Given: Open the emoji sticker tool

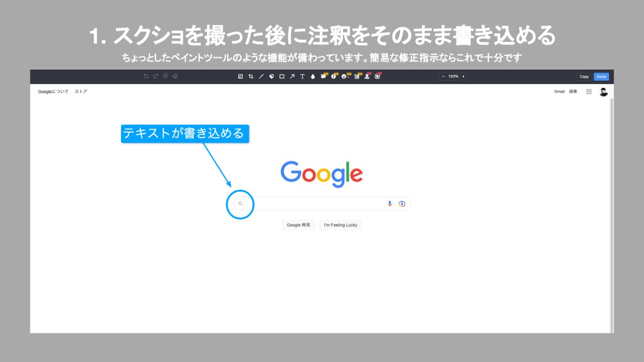Looking at the screenshot, I should pyautogui.click(x=344, y=76).
